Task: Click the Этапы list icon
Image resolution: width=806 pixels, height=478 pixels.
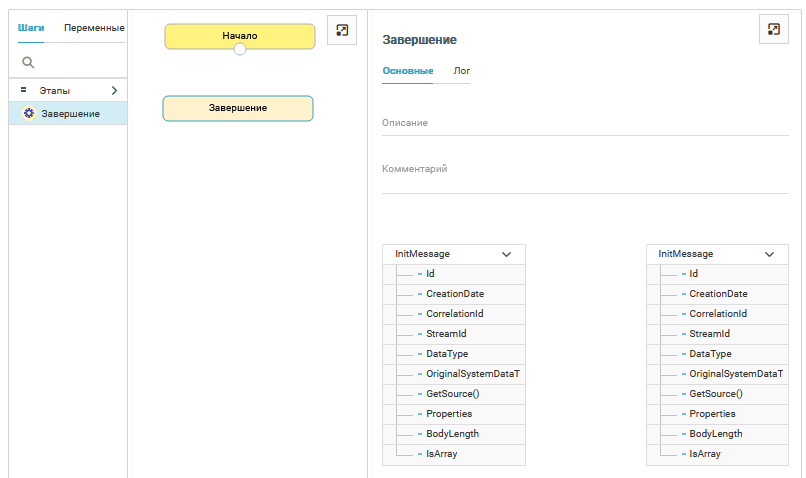Action: point(24,90)
